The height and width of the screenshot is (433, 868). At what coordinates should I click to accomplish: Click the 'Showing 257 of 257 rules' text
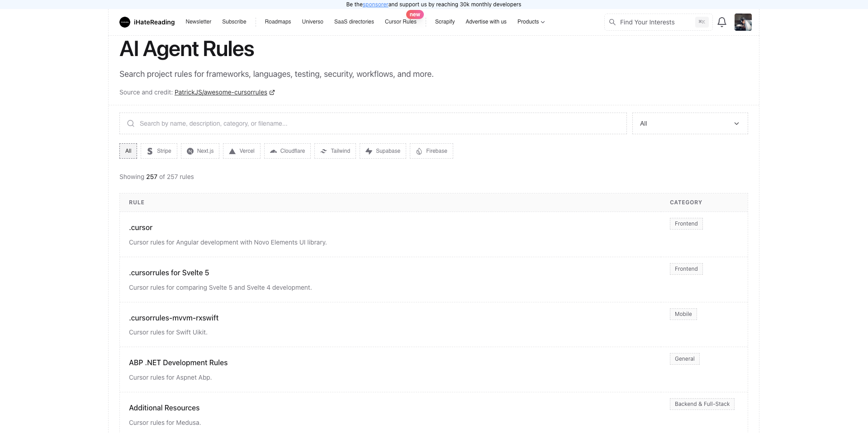[x=157, y=177]
